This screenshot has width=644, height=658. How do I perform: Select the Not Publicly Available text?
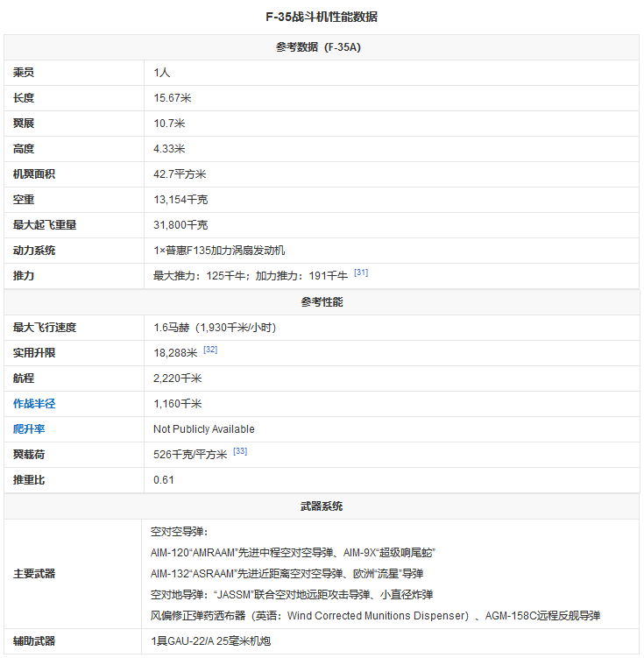204,428
